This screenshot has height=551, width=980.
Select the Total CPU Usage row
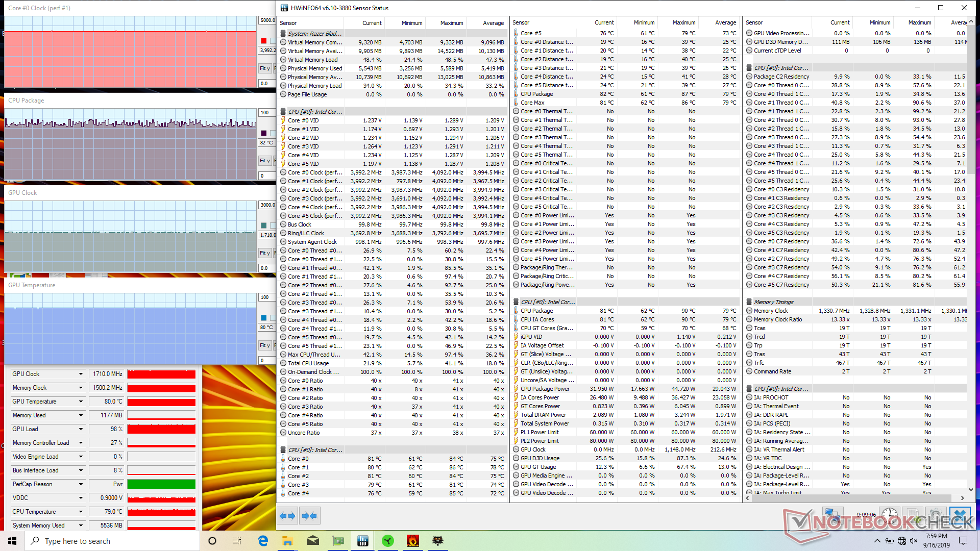pyautogui.click(x=393, y=363)
